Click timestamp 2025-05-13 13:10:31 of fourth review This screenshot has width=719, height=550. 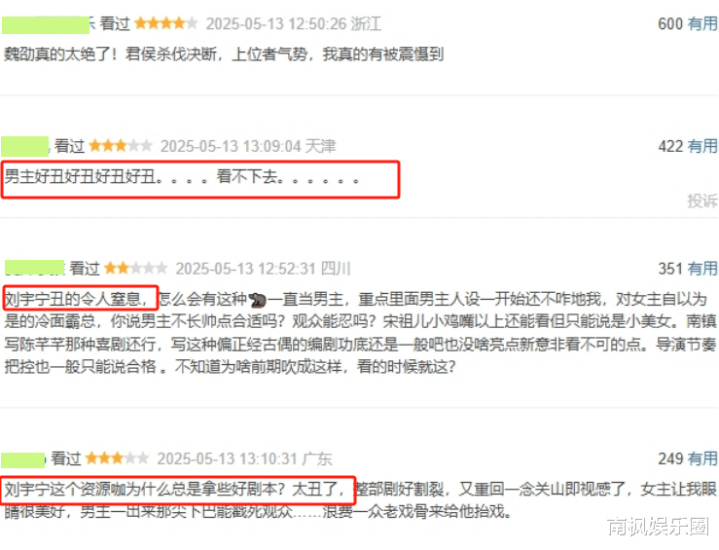click(x=227, y=458)
